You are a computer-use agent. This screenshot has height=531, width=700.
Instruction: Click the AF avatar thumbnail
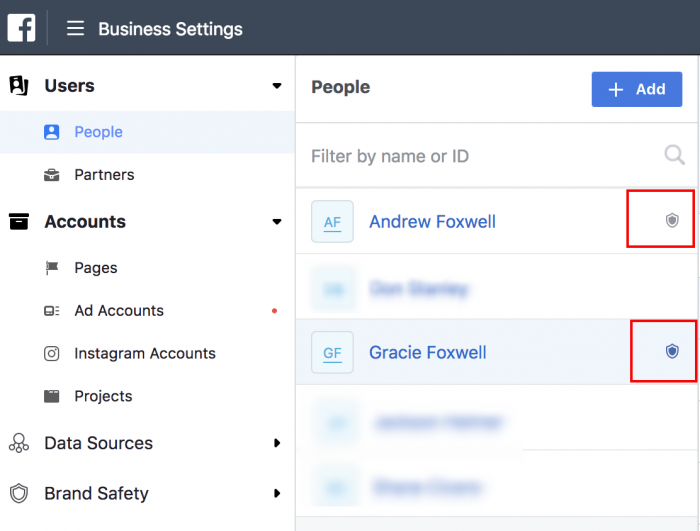(x=332, y=222)
